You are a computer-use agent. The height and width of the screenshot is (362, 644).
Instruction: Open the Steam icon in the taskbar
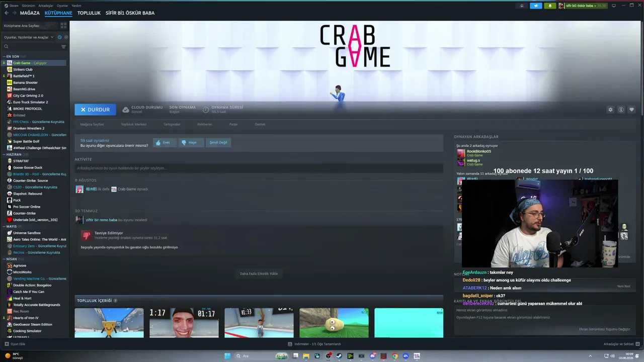(x=339, y=356)
